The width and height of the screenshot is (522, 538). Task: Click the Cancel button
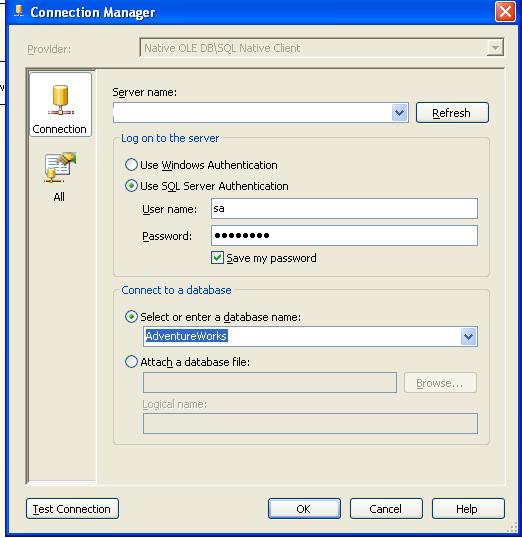coord(386,509)
